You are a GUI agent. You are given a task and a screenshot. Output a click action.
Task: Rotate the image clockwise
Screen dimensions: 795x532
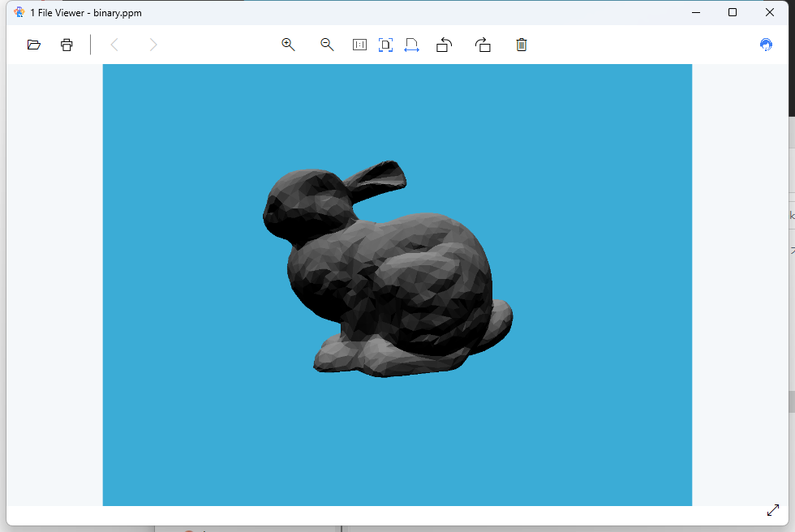click(483, 45)
